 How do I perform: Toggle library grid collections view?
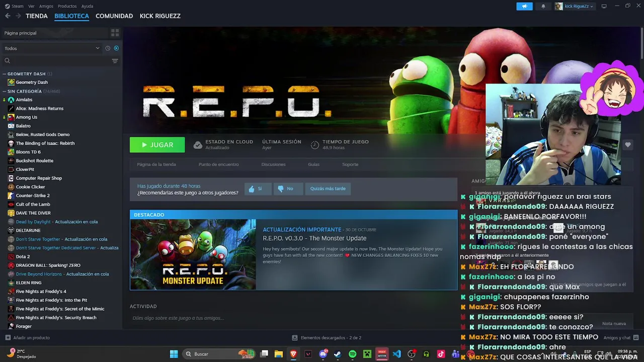coord(115,33)
